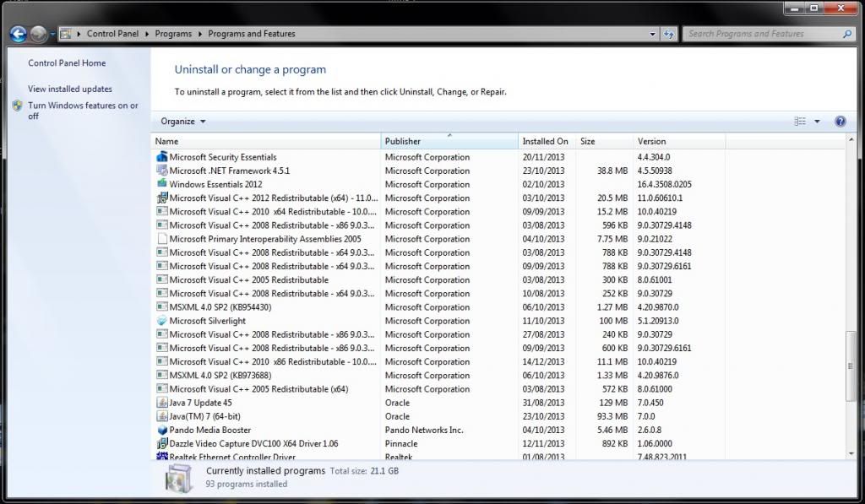Click size value 38.8 MB
This screenshot has width=865, height=504.
(x=612, y=171)
